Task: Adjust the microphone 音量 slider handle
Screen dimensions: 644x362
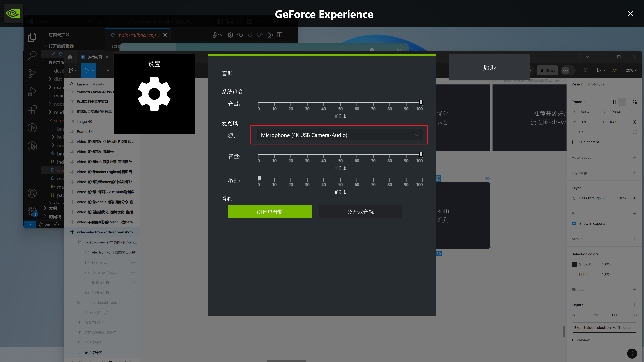Action: click(x=421, y=154)
